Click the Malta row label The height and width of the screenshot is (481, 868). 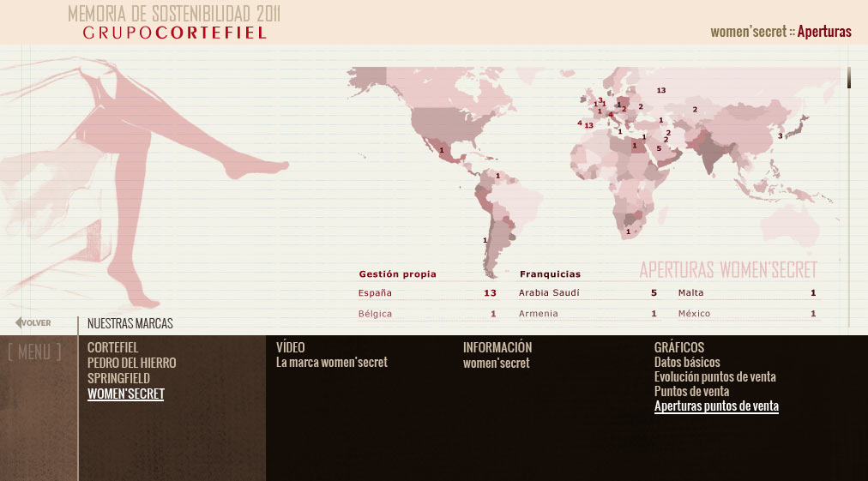(690, 293)
